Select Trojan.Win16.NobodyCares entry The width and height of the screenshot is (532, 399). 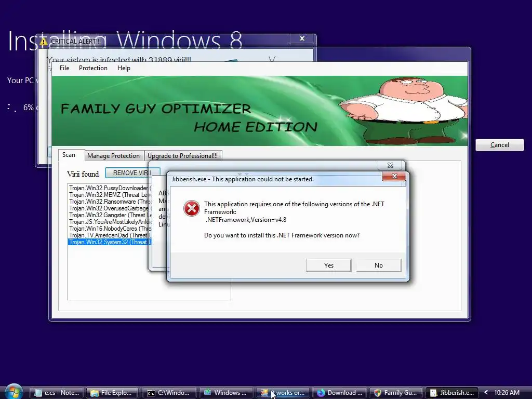[110, 229]
